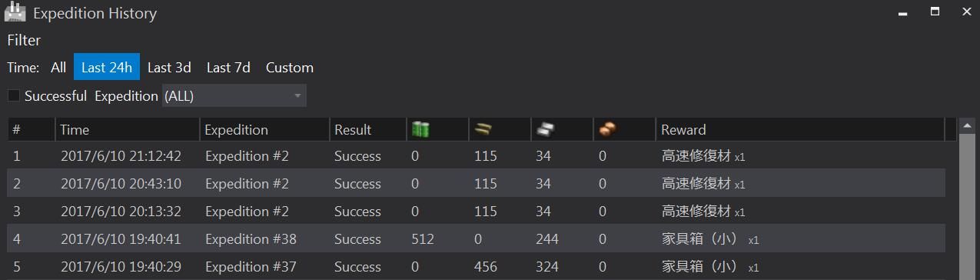
Task: Select the Expedition #37 row
Action: point(476,267)
